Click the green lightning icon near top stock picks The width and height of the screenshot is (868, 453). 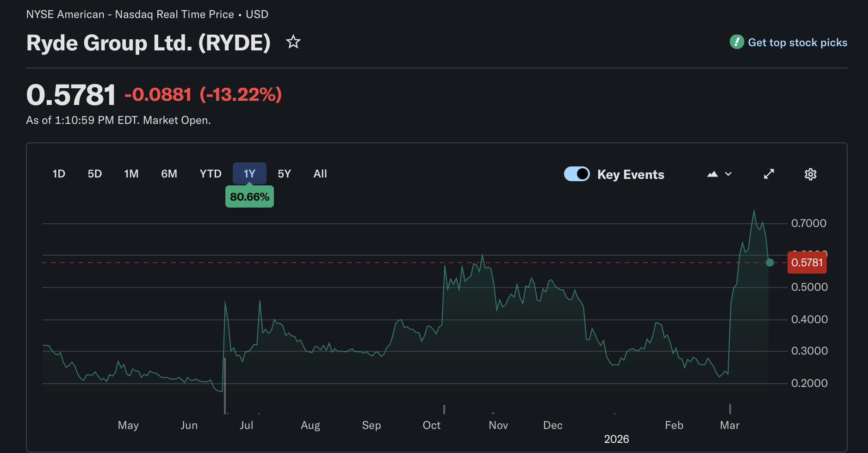pyautogui.click(x=737, y=42)
